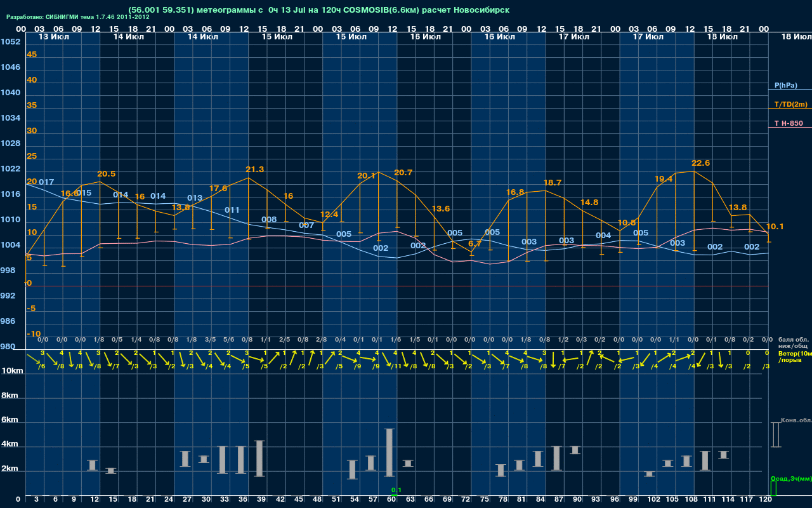The height and width of the screenshot is (508, 812).
Task: Click forecast hour 60 on bottom axis
Action: [x=392, y=500]
